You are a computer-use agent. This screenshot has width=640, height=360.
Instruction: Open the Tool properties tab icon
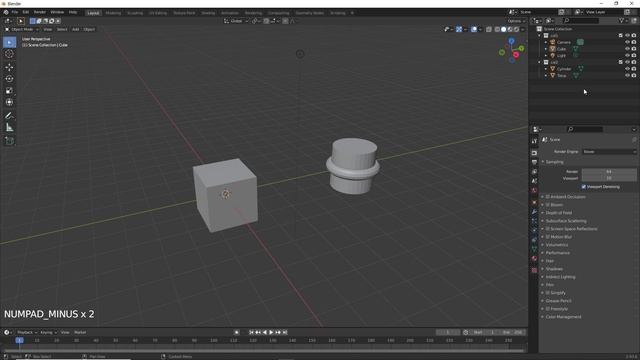click(534, 141)
